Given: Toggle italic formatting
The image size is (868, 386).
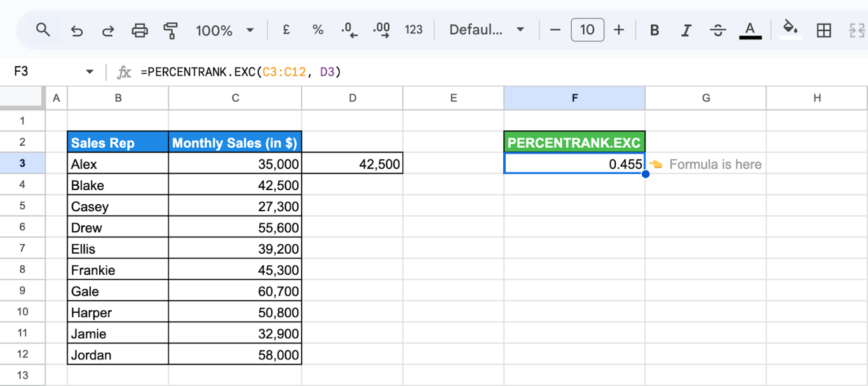Looking at the screenshot, I should click(686, 30).
